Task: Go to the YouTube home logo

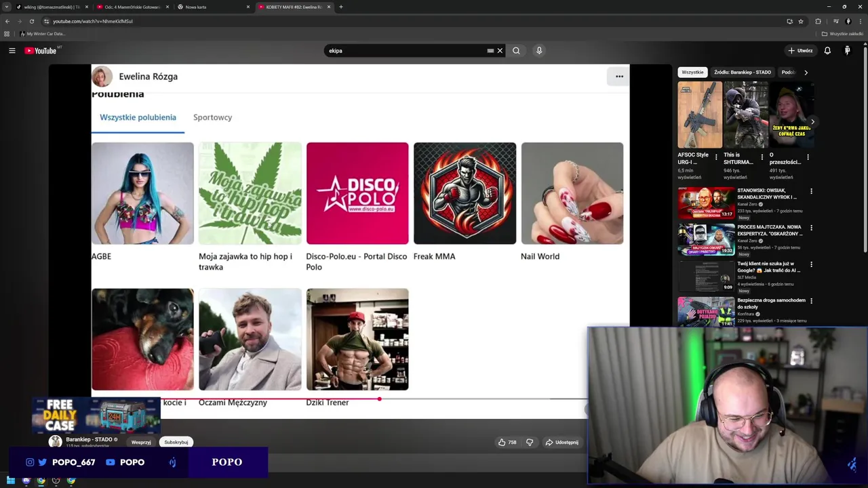Action: pyautogui.click(x=41, y=51)
